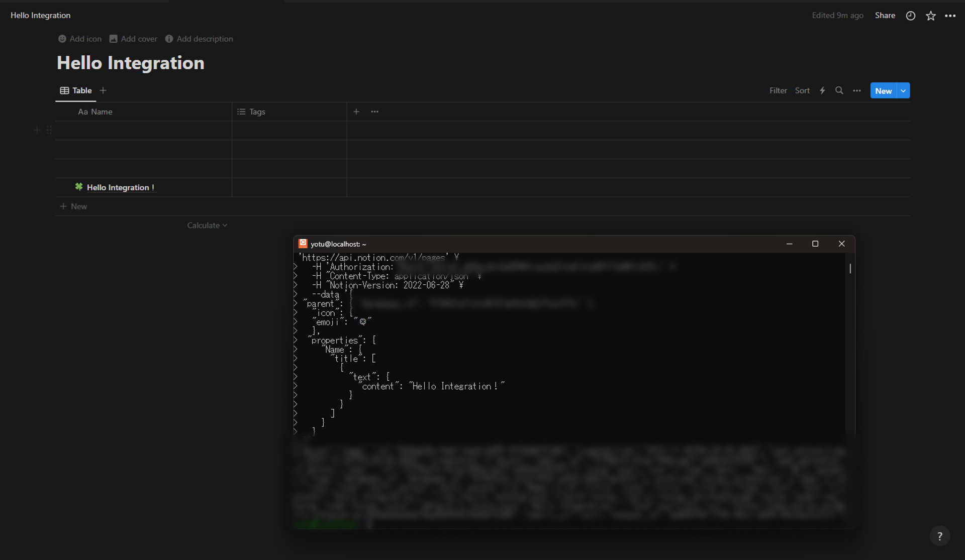
Task: Add a new property with the plus icon
Action: (356, 111)
